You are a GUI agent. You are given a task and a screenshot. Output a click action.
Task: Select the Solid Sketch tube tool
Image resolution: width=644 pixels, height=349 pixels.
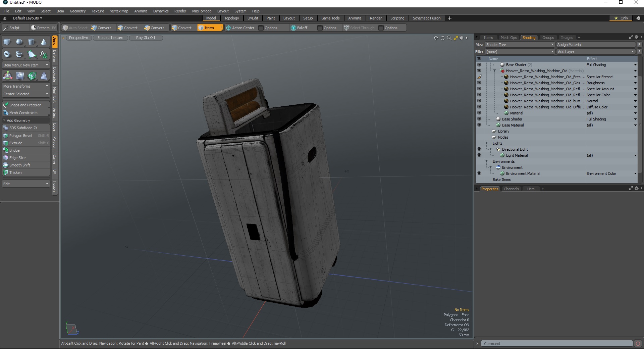pos(19,54)
